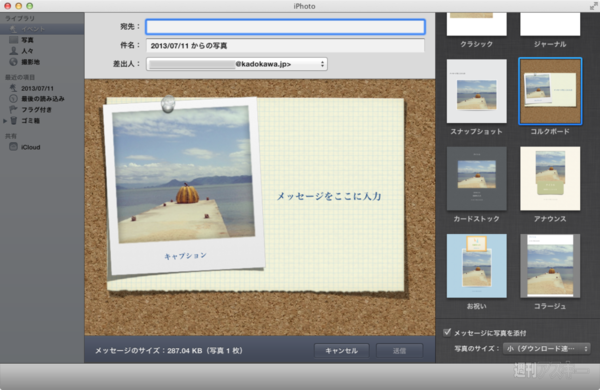Image resolution: width=600 pixels, height=390 pixels.
Task: Open the Places (撮影地) globe icon
Action: click(x=13, y=62)
